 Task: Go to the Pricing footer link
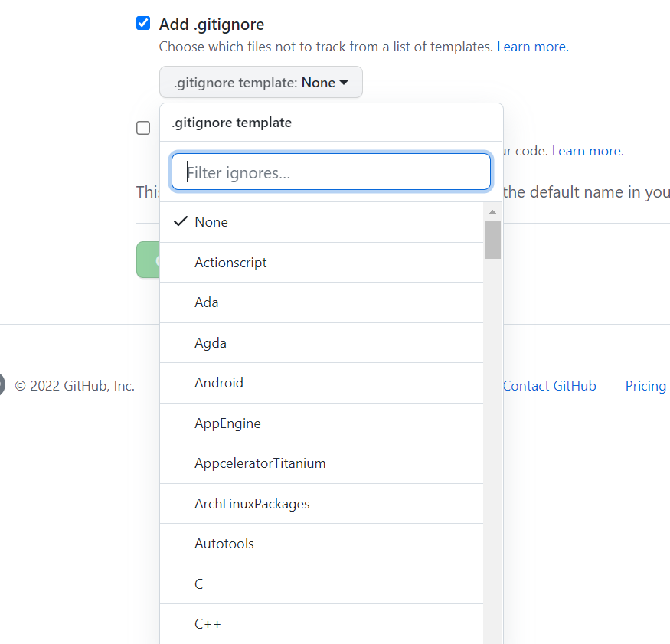point(645,386)
